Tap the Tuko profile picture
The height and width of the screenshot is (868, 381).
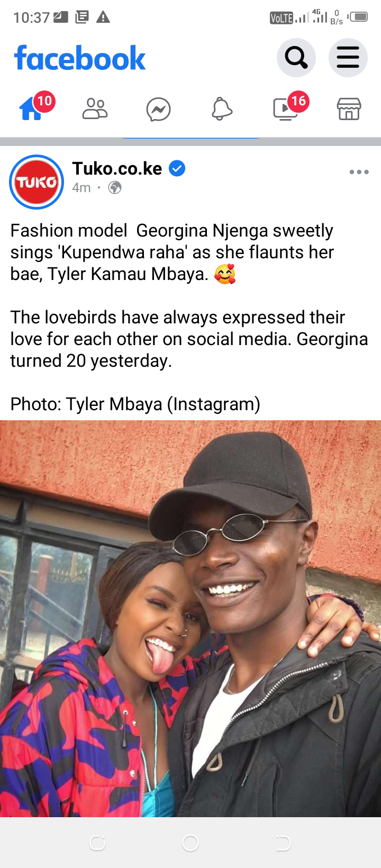coord(37,182)
